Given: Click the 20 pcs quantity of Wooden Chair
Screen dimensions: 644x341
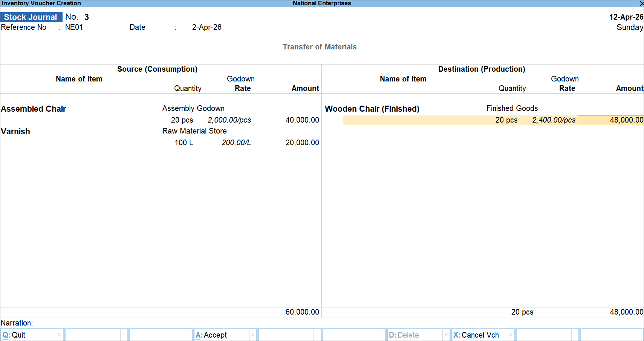Looking at the screenshot, I should (x=506, y=120).
